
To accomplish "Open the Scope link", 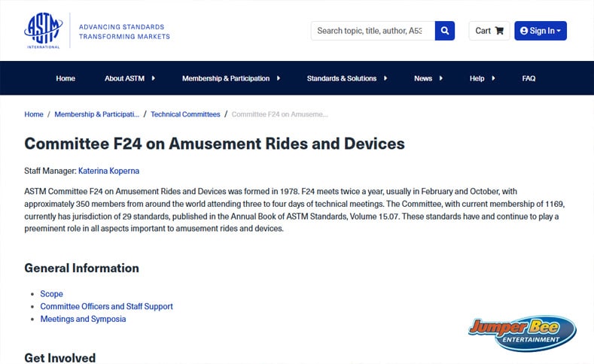I will pyautogui.click(x=51, y=294).
